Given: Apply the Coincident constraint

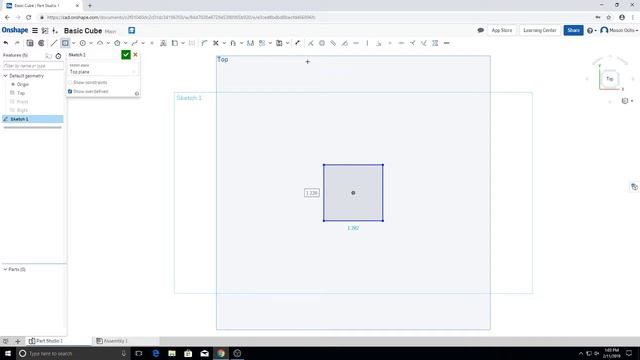Looking at the screenshot, I should click(x=311, y=43).
